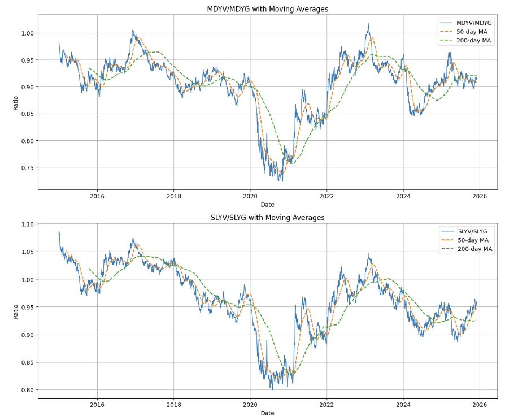Image resolution: width=505 pixels, height=420 pixels.
Task: Click the 1.10 y-axis tick on bottom chart
Action: point(26,224)
